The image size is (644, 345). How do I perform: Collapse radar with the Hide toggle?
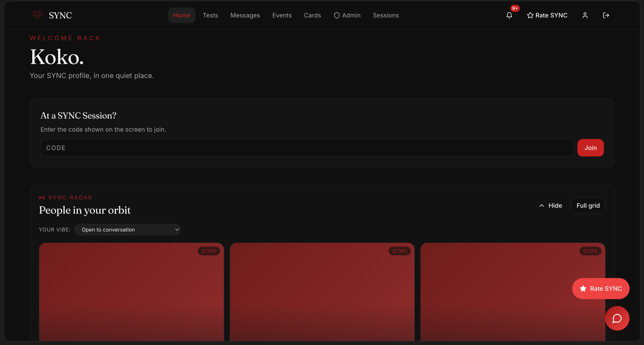tap(550, 206)
